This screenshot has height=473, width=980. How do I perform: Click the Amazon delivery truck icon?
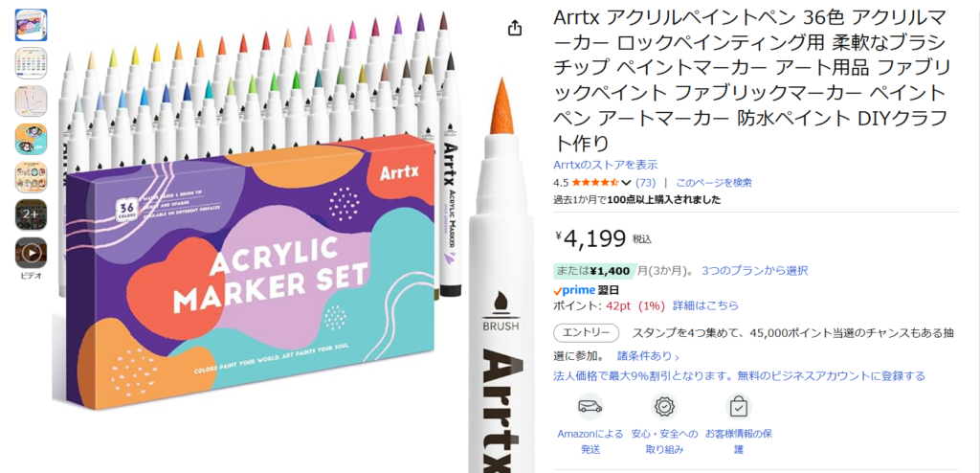coord(590,407)
